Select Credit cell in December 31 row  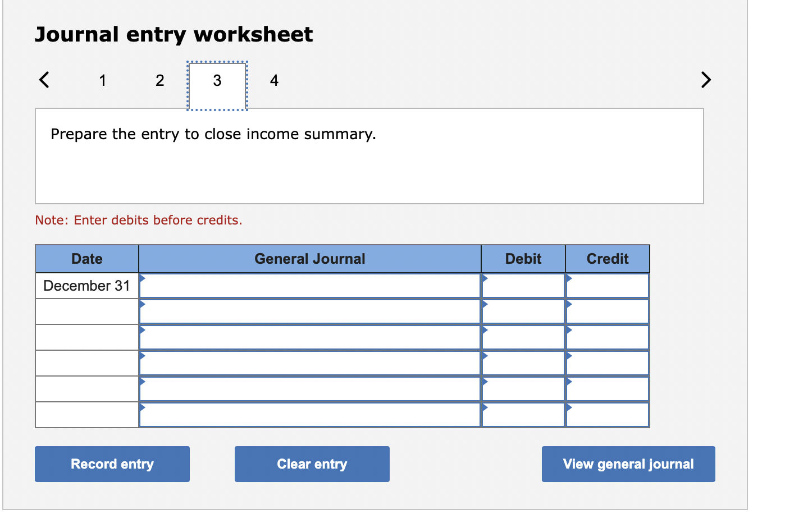point(608,286)
